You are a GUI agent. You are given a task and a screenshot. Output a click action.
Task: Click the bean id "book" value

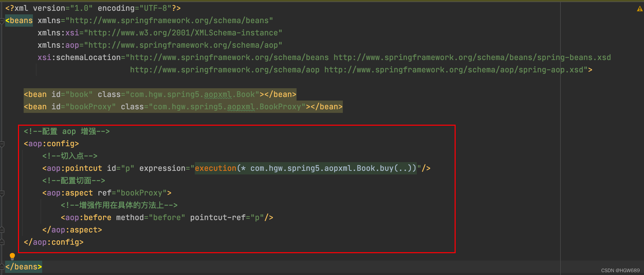point(79,94)
